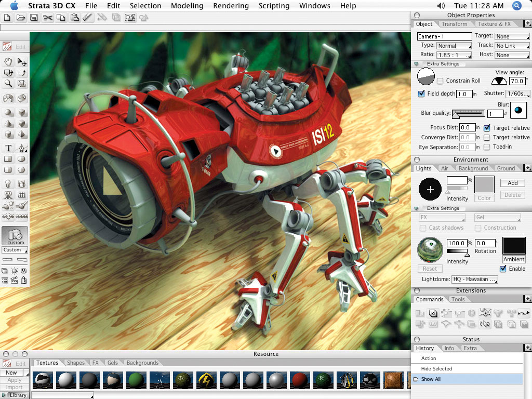
Task: Click the floppy disk save icon
Action: coord(34,18)
